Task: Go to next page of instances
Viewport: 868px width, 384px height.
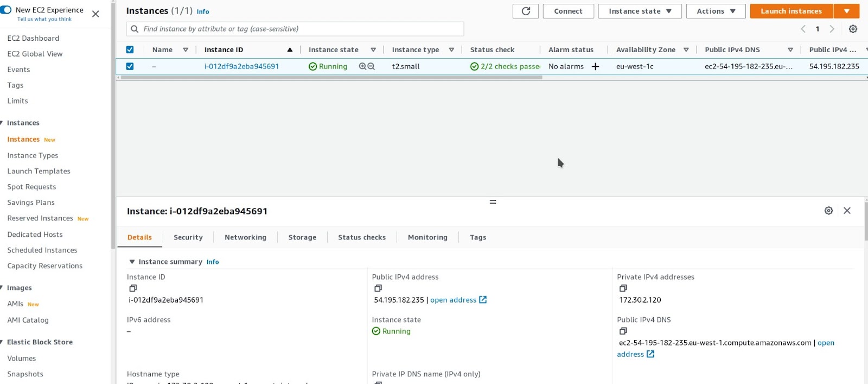Action: click(x=832, y=29)
